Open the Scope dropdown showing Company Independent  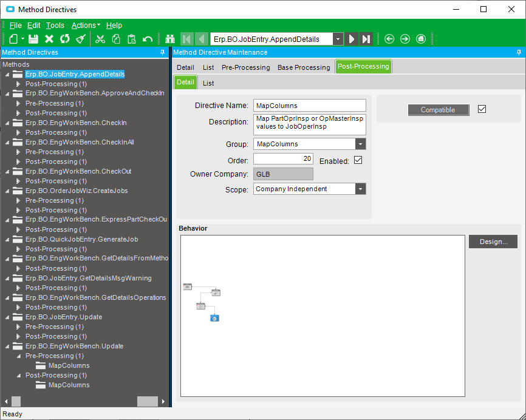(x=360, y=189)
